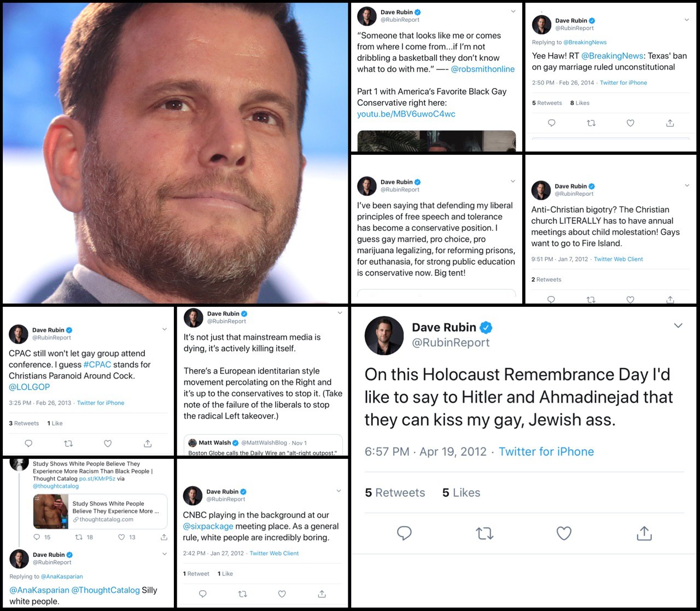Screen dimensions: 700x611
Task: Click the #CPAC hashtag
Action: coord(97,364)
